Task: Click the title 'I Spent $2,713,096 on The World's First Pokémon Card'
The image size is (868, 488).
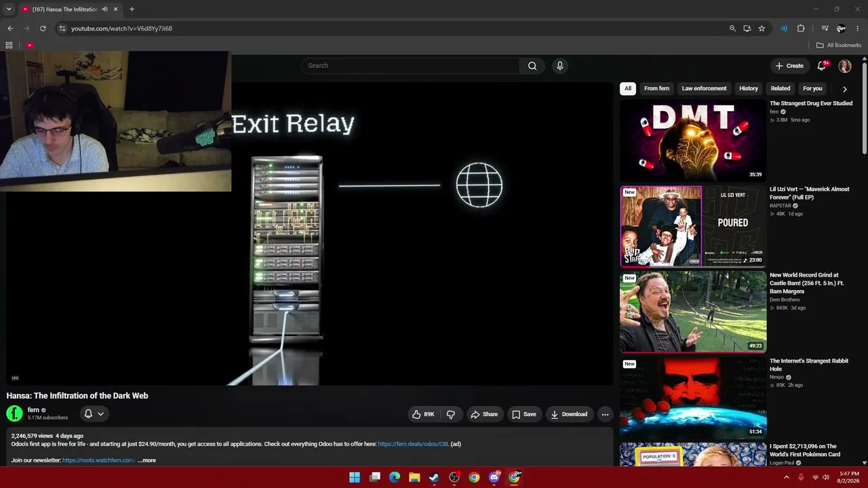Action: click(x=805, y=451)
